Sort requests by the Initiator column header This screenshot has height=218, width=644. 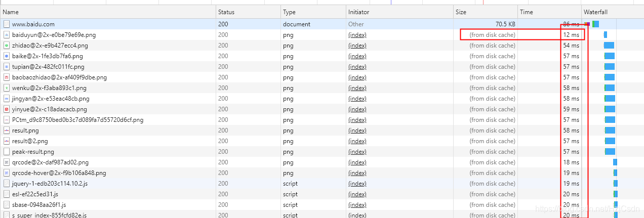[399, 12]
